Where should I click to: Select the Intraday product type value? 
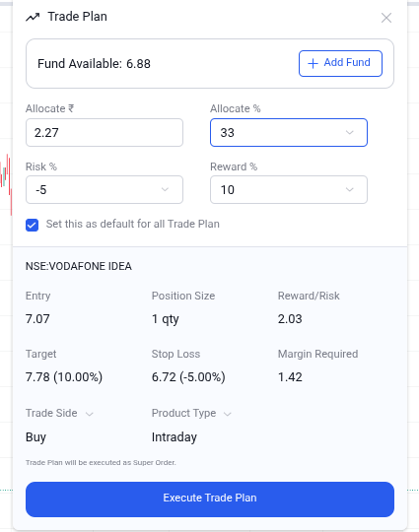pyautogui.click(x=175, y=437)
